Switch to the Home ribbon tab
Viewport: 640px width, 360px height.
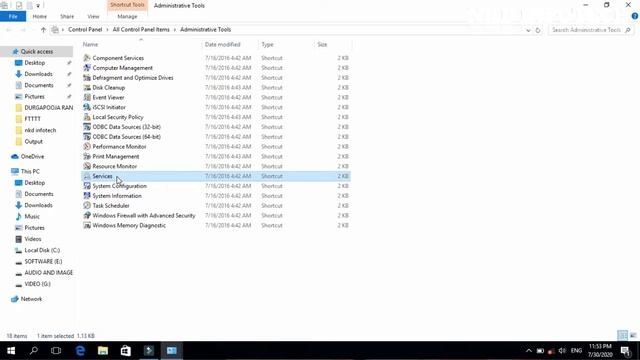pyautogui.click(x=40, y=16)
